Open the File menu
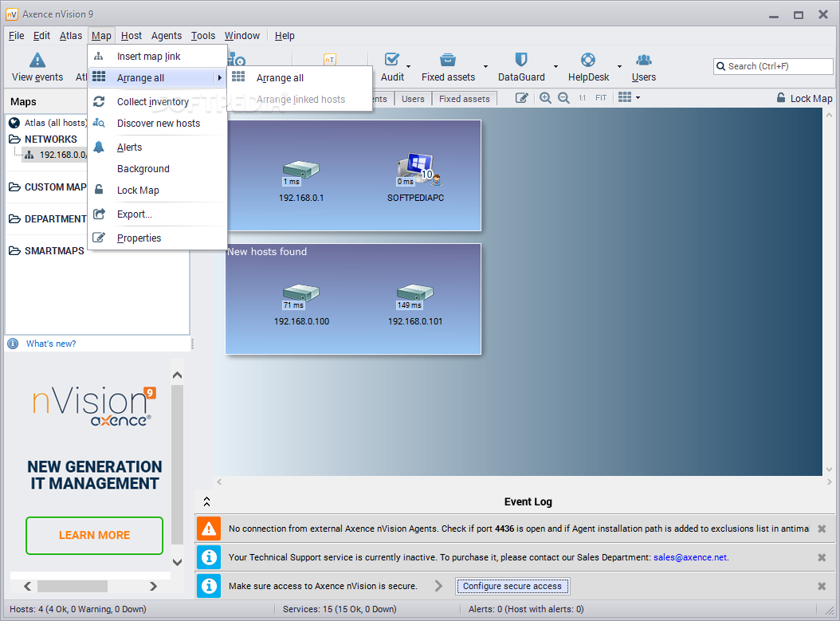Viewport: 840px width, 621px height. 17,35
